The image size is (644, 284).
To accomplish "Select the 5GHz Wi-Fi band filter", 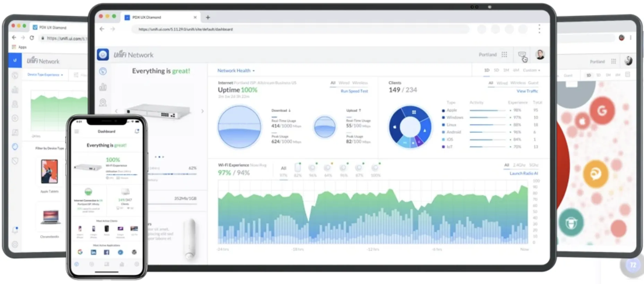I will pos(533,165).
